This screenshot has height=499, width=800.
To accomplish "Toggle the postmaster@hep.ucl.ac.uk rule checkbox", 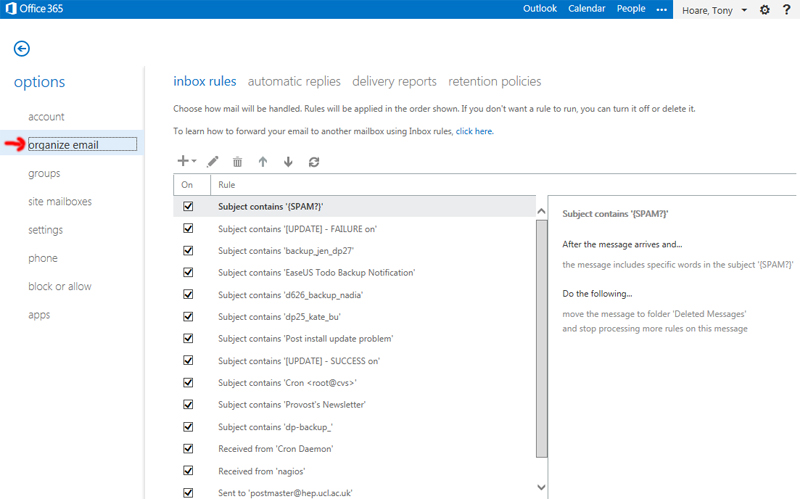I will pyautogui.click(x=188, y=492).
